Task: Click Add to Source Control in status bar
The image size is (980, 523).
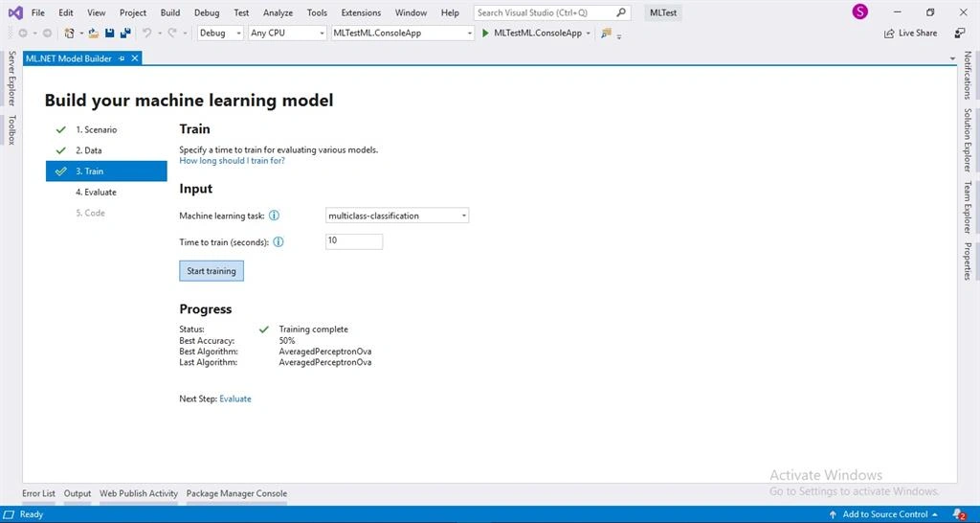Action: pyautogui.click(x=883, y=514)
